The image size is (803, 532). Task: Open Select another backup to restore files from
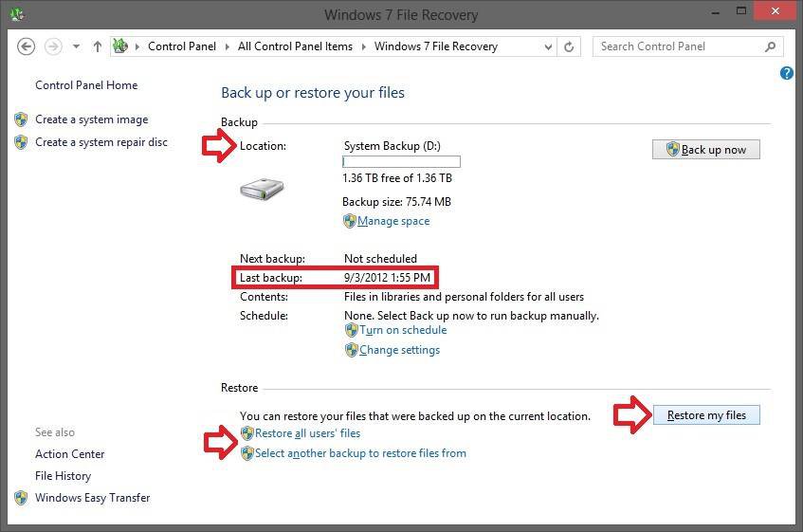[360, 453]
